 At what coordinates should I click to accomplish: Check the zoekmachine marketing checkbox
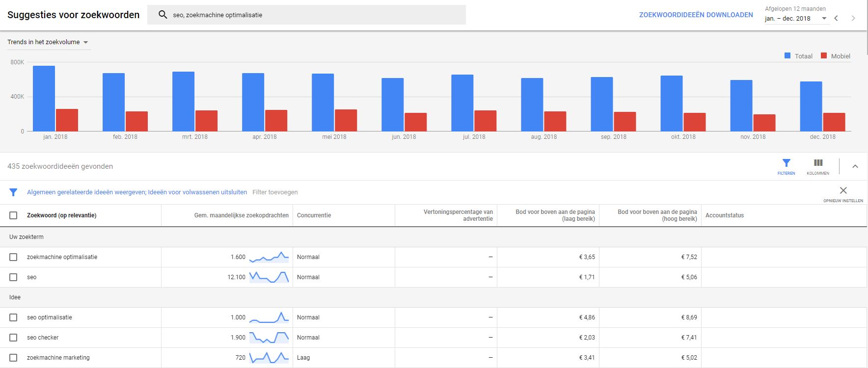[13, 358]
